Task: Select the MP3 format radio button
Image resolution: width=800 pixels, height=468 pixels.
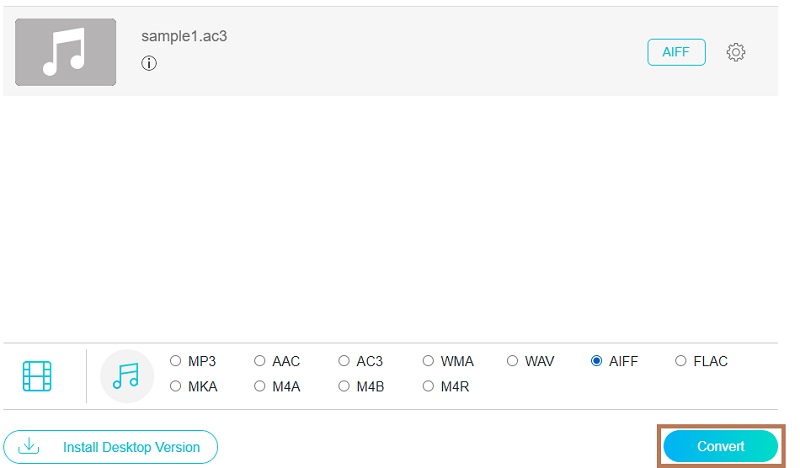Action: 176,361
